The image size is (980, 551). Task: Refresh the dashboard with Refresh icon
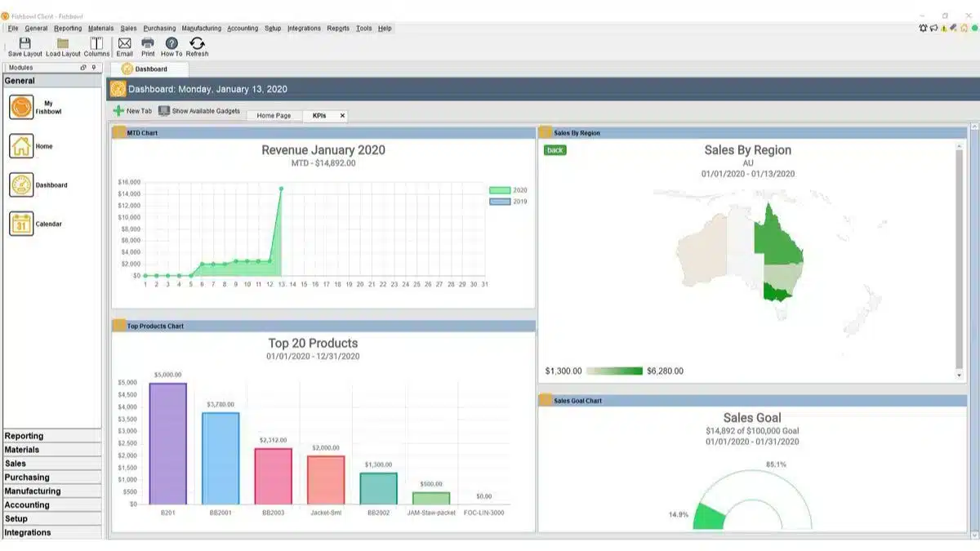coord(197,43)
